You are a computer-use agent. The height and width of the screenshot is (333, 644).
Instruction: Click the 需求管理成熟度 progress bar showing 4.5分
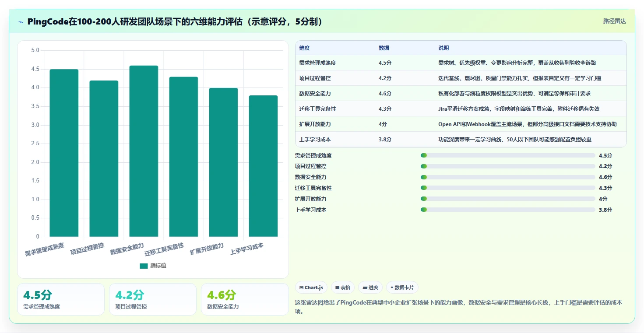point(508,155)
